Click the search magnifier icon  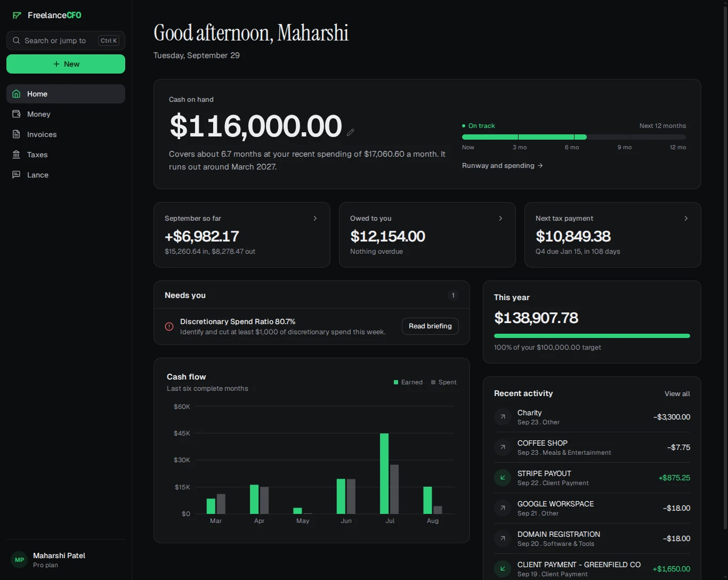coord(17,41)
